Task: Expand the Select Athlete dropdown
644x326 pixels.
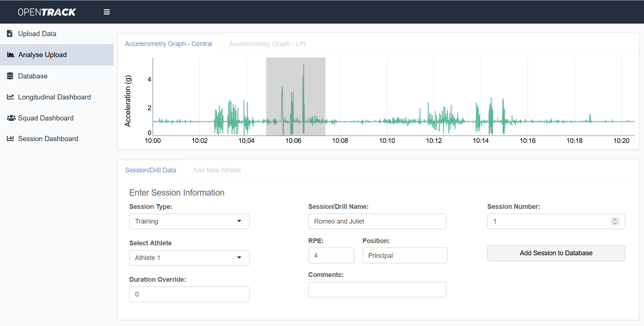Action: 189,258
